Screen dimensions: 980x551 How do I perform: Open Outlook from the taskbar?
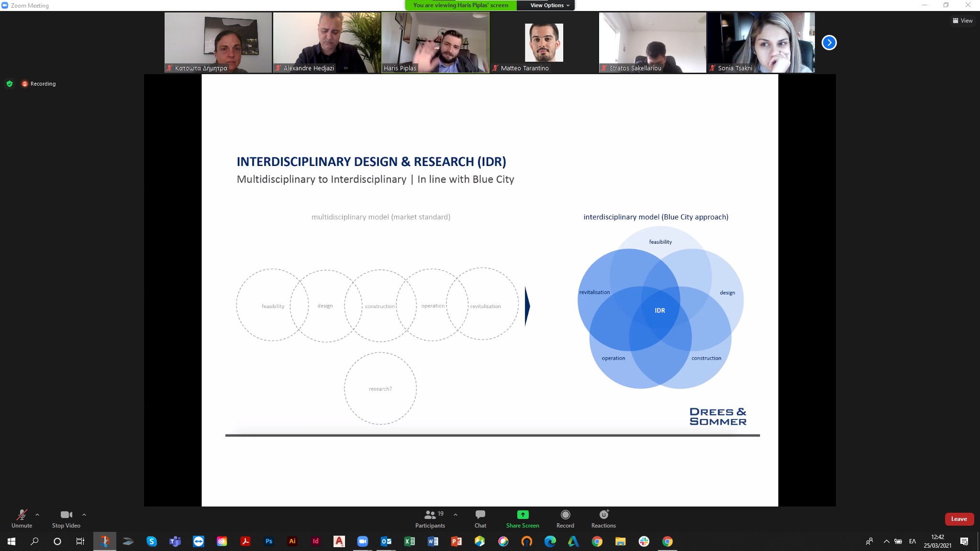(386, 541)
